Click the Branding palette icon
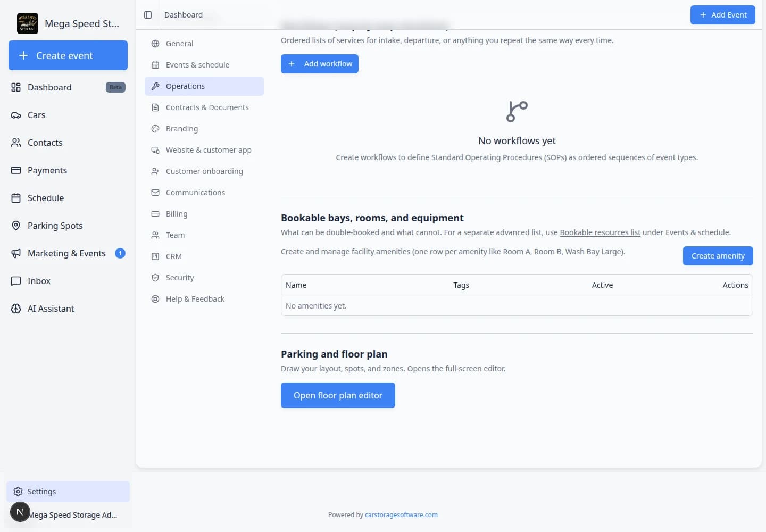766x532 pixels. pyautogui.click(x=155, y=129)
